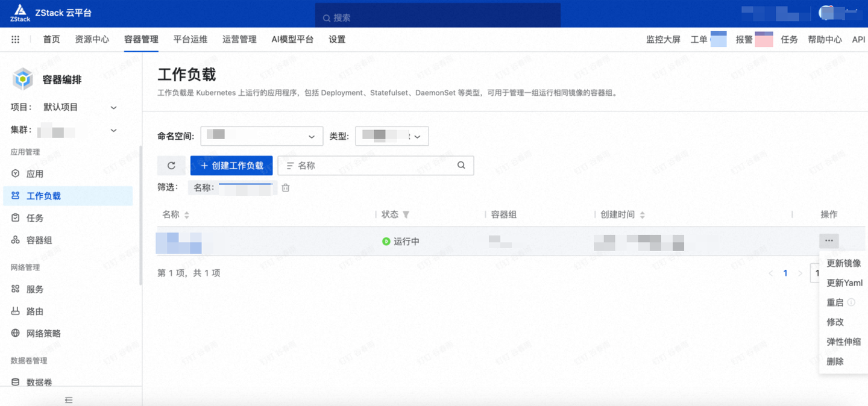The image size is (868, 406).
Task: Open the 首页 top menu
Action: pos(51,39)
